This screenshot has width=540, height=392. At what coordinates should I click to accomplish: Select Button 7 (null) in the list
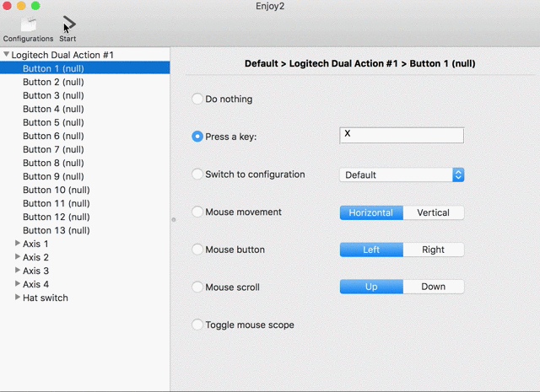pos(84,149)
